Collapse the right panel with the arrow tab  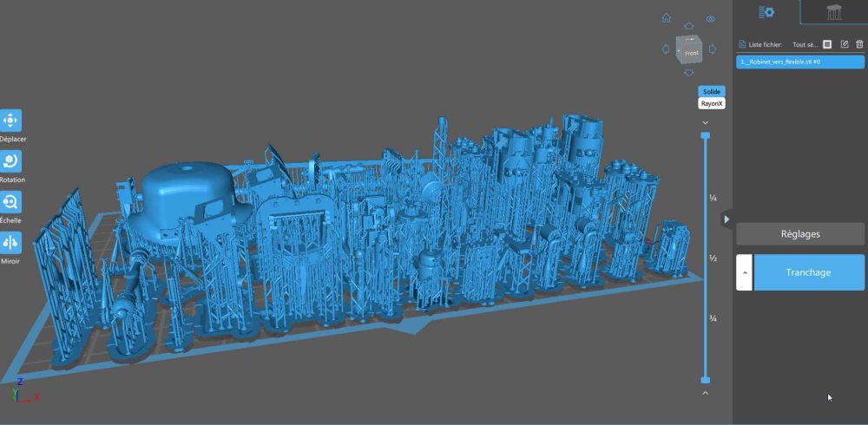(727, 219)
